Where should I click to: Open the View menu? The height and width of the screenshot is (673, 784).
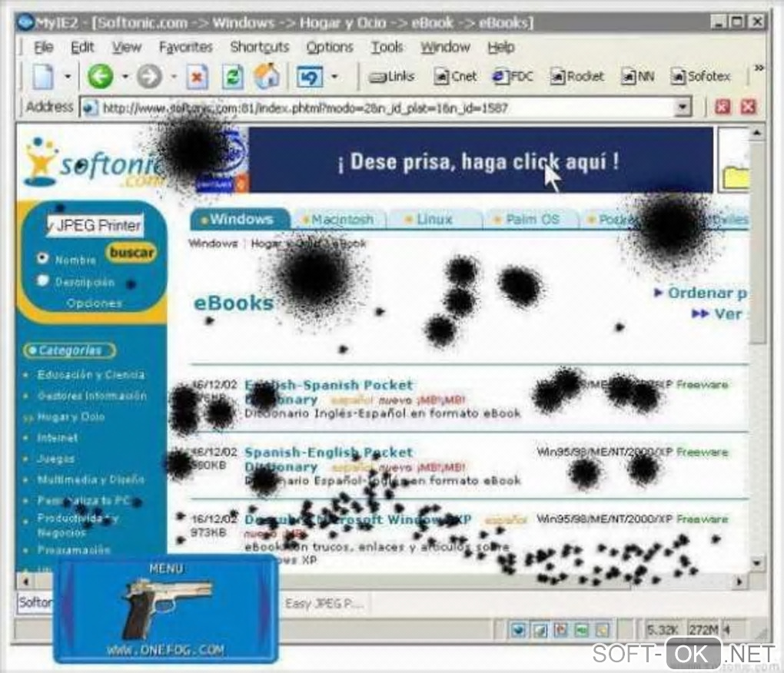click(126, 47)
